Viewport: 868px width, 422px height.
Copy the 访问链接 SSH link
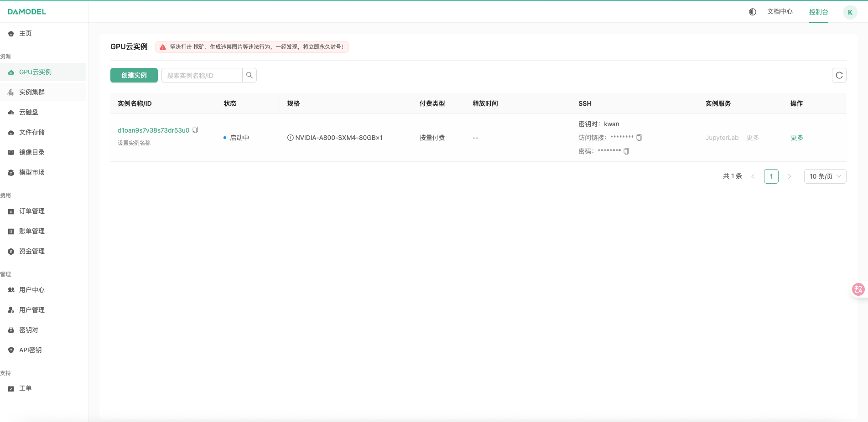tap(639, 138)
